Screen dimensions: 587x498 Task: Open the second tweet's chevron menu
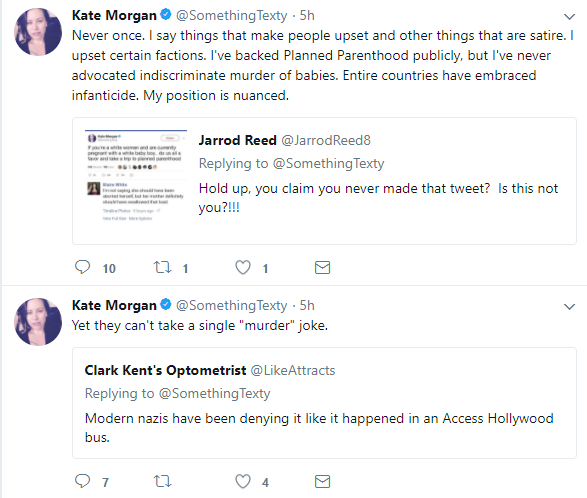(569, 307)
